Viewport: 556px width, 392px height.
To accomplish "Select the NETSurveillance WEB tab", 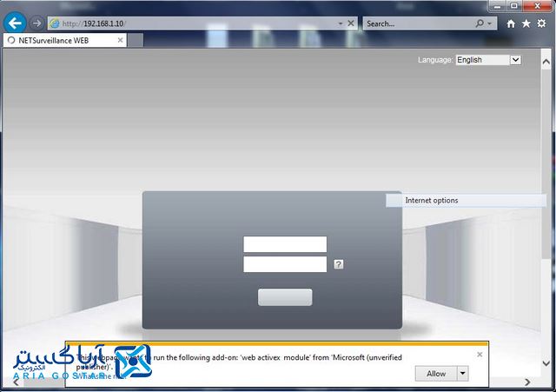I will pos(65,41).
